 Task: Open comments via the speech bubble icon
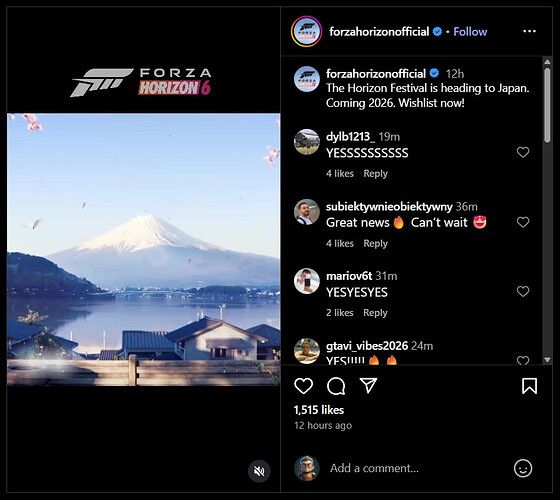pyautogui.click(x=336, y=386)
